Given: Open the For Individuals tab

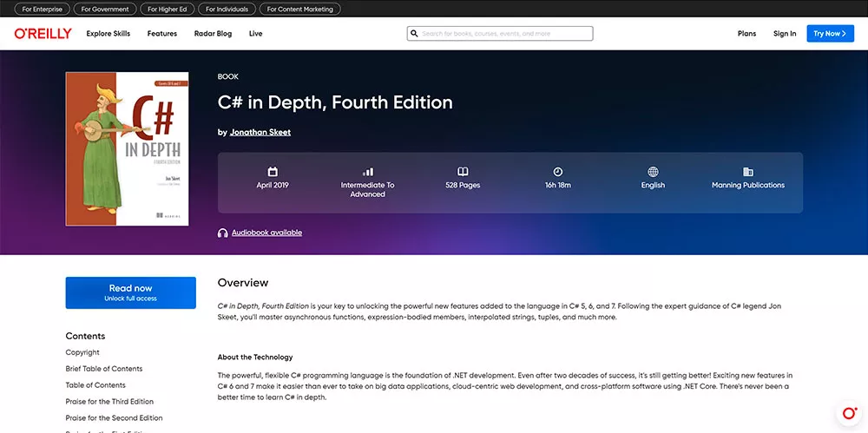Looking at the screenshot, I should (227, 9).
